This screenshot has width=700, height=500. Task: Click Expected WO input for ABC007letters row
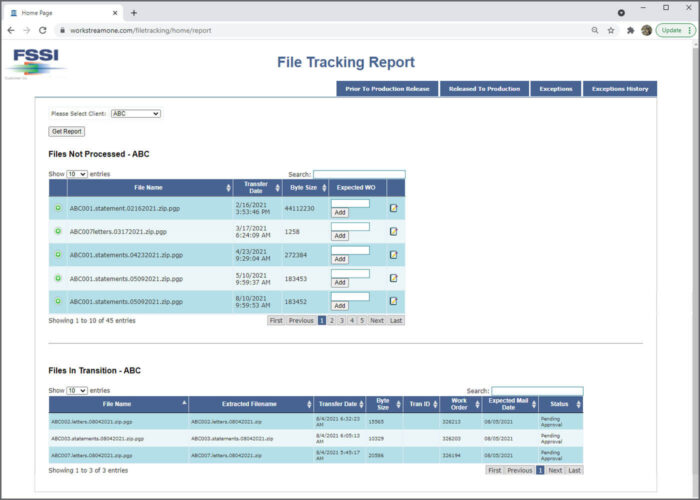pyautogui.click(x=350, y=227)
